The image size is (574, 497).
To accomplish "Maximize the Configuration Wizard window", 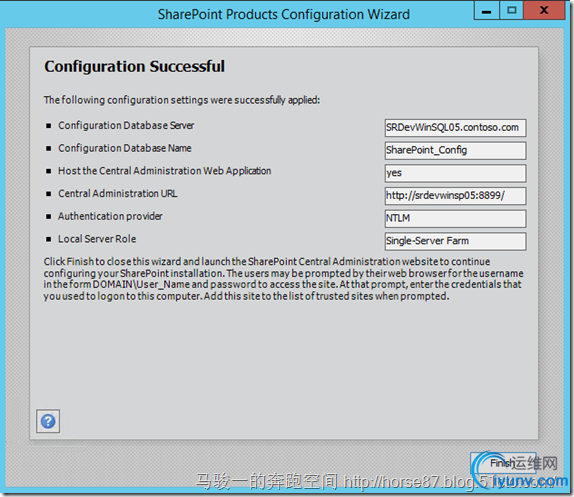I will tap(511, 10).
